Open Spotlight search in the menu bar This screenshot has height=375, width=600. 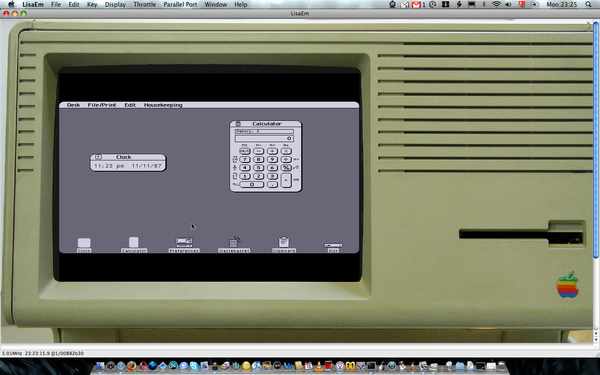tap(588, 5)
